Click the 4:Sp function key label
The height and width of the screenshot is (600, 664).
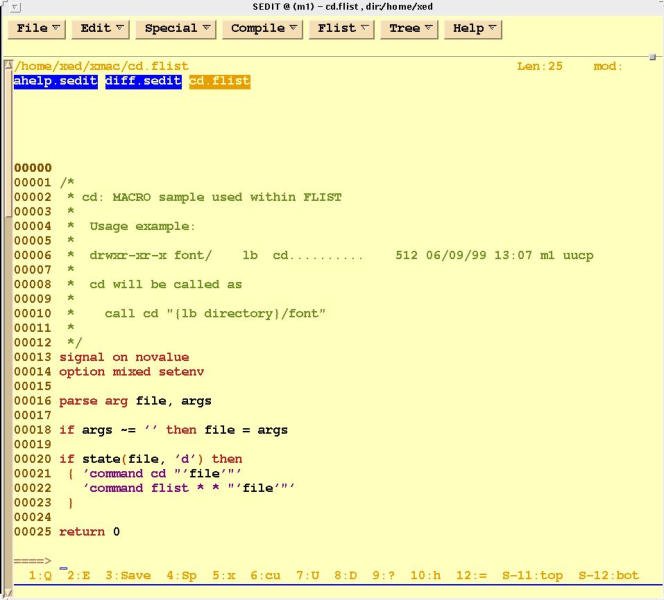[x=181, y=575]
